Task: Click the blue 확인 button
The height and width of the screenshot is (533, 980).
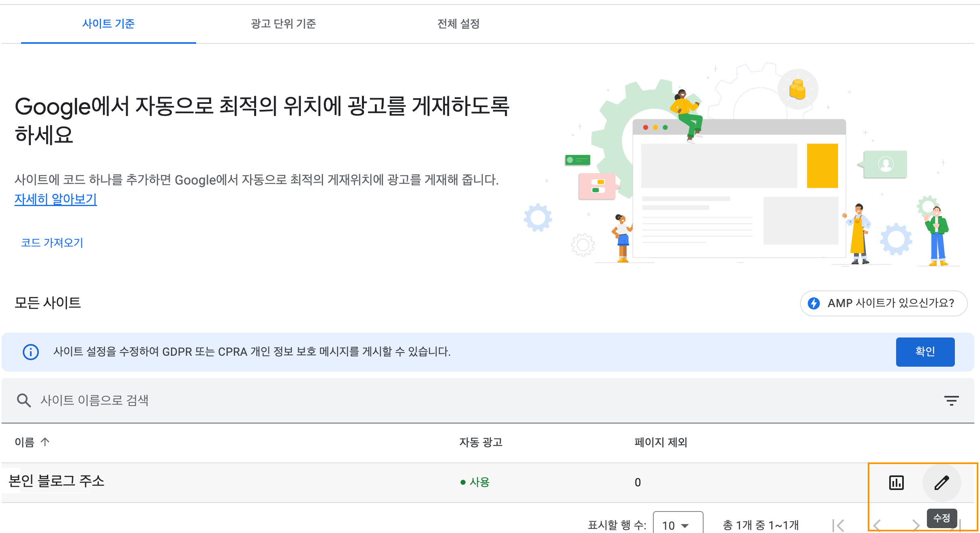Action: click(x=925, y=352)
